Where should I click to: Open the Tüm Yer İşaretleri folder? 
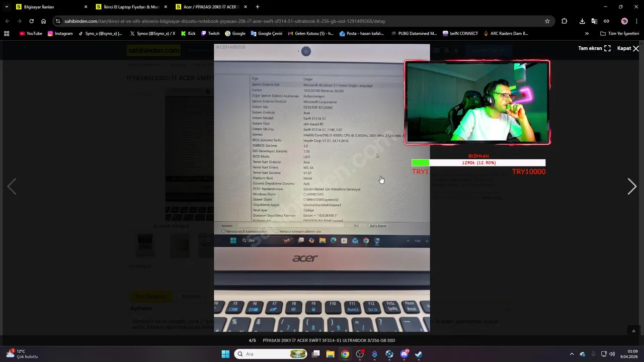[x=619, y=33]
